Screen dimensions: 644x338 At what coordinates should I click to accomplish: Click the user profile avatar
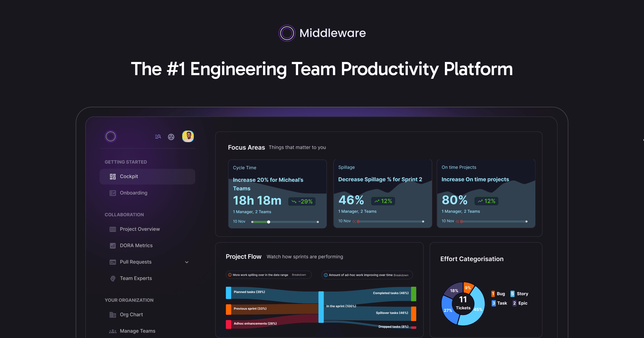pyautogui.click(x=188, y=137)
